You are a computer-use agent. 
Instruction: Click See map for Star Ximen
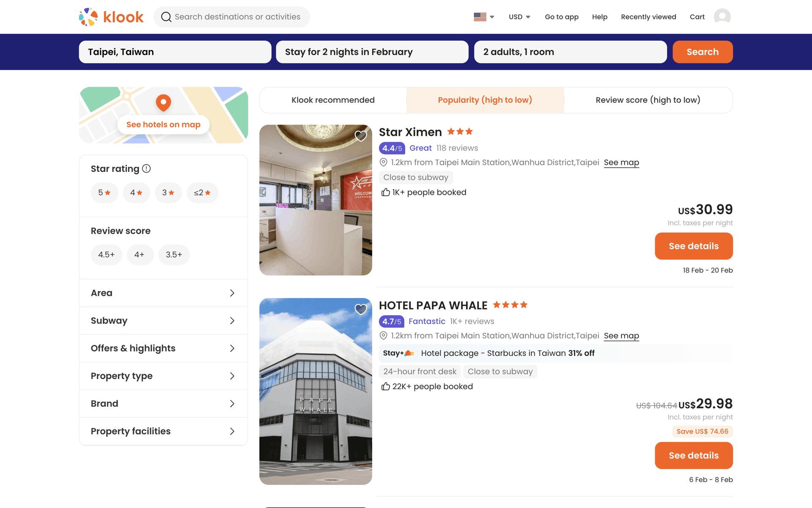coord(621,162)
